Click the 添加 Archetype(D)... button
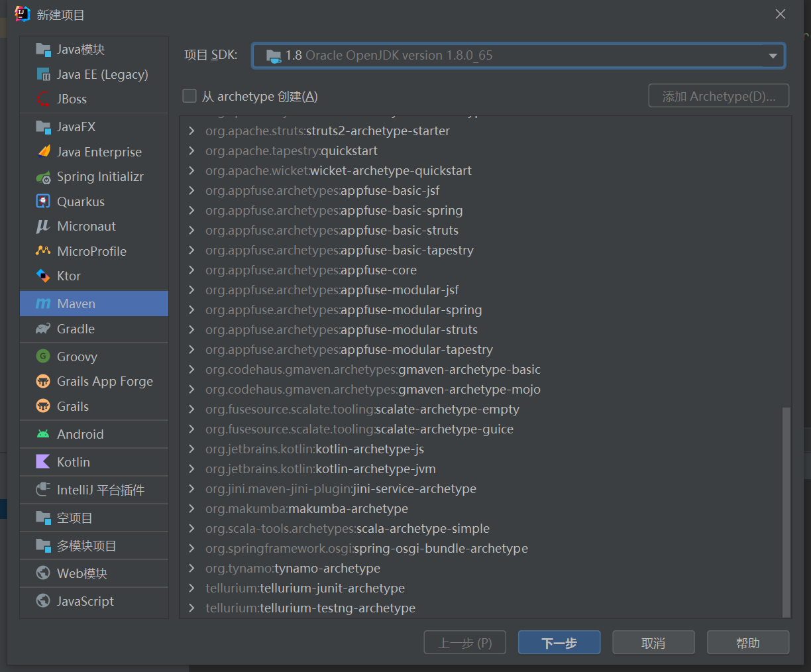The image size is (811, 672). (719, 96)
